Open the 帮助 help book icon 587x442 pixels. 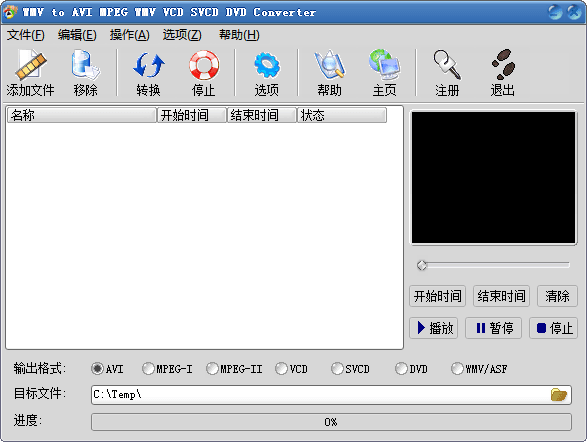[x=329, y=65]
